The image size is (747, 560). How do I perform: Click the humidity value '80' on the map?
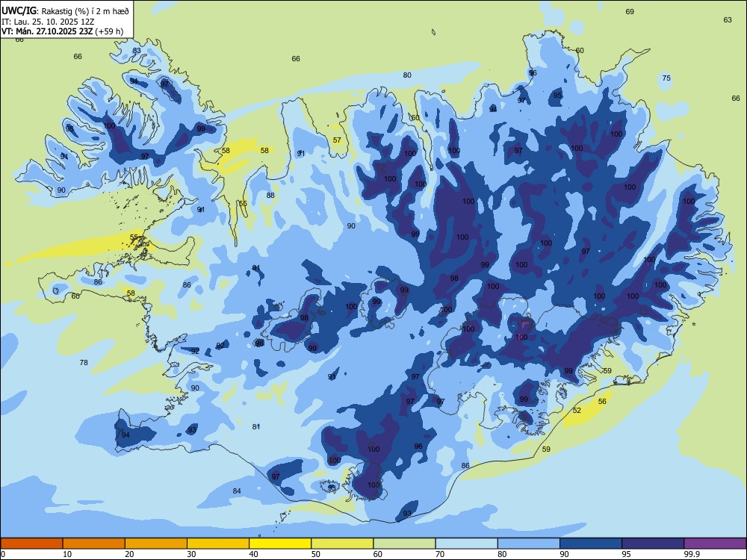(407, 75)
